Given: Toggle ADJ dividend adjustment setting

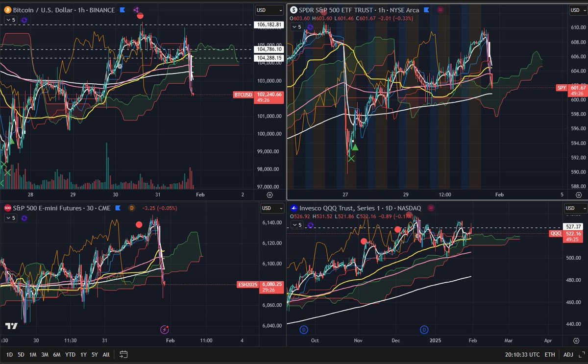Looking at the screenshot, I should point(568,354).
